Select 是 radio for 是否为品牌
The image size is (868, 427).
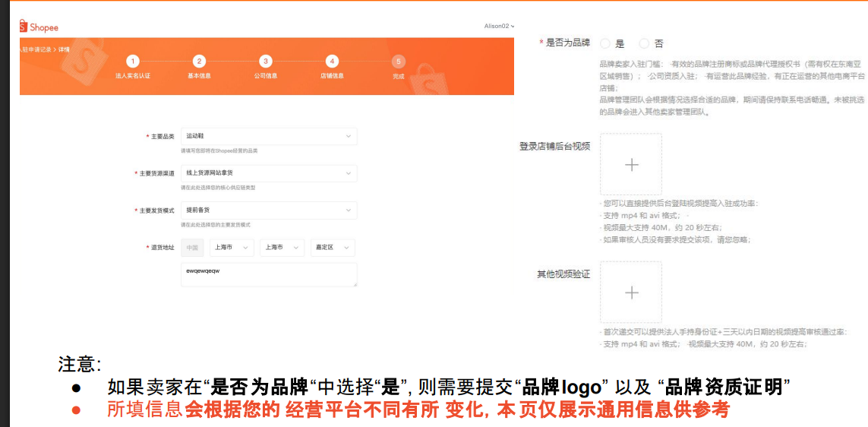point(605,43)
